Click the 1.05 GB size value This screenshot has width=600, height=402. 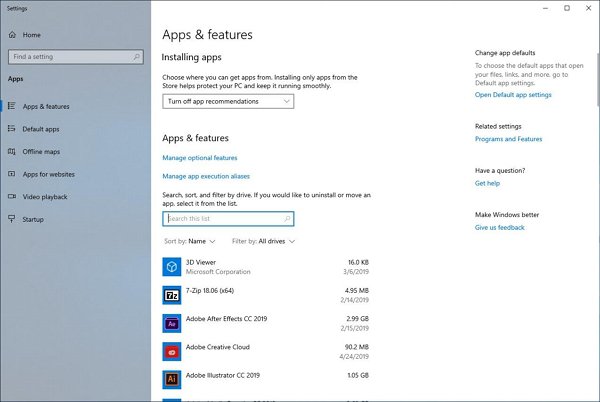click(x=358, y=376)
